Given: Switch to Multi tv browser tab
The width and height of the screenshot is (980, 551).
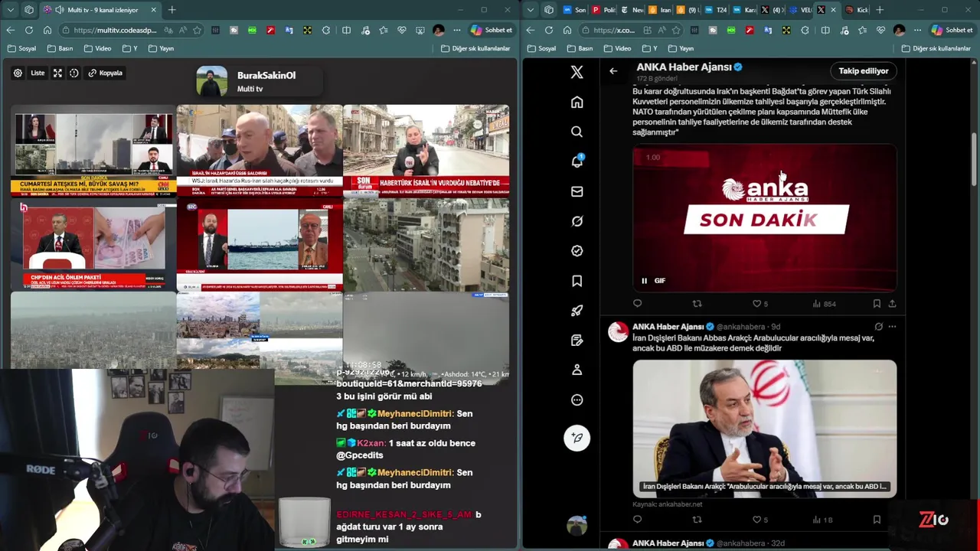Looking at the screenshot, I should coord(100,10).
